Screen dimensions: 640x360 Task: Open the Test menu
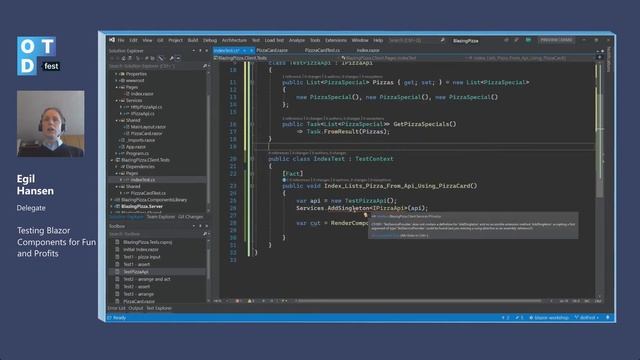click(x=256, y=40)
